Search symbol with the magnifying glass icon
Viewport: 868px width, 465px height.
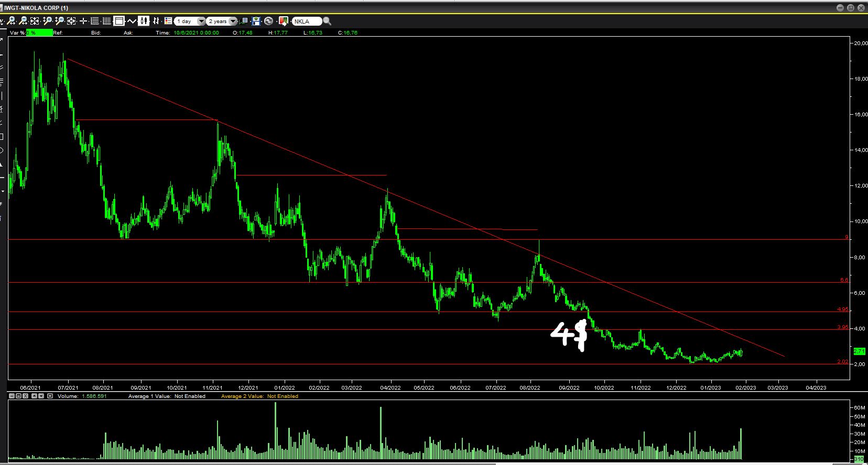(328, 21)
